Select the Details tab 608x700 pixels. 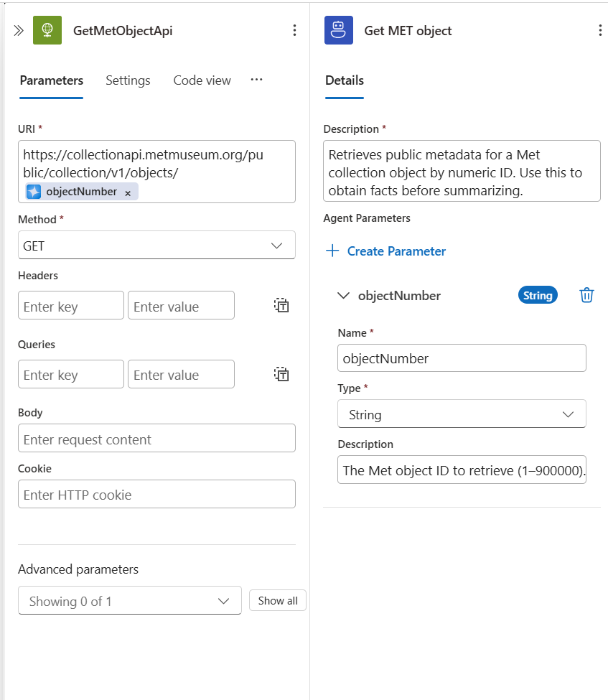tap(344, 80)
